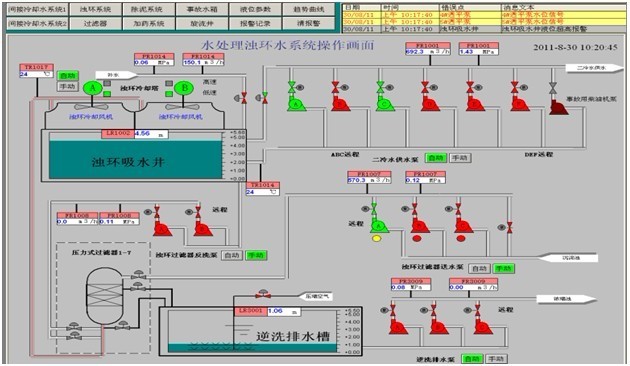
Task: Open the 报警记录 screen
Action: (255, 23)
